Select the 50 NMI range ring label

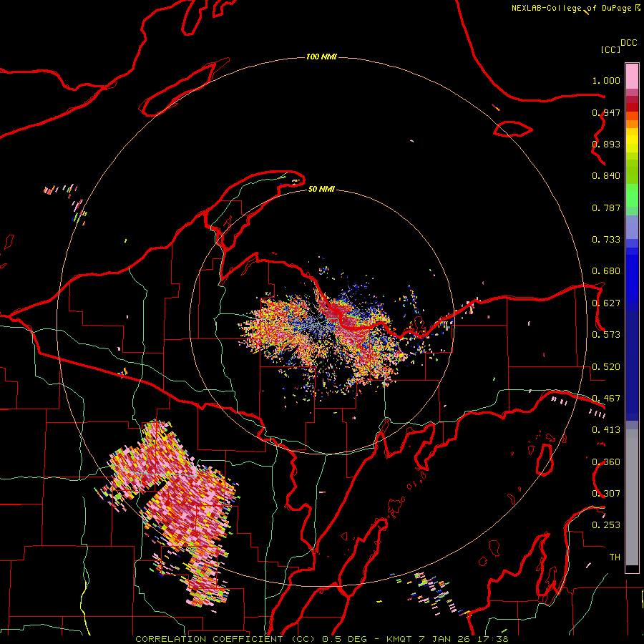click(x=321, y=189)
